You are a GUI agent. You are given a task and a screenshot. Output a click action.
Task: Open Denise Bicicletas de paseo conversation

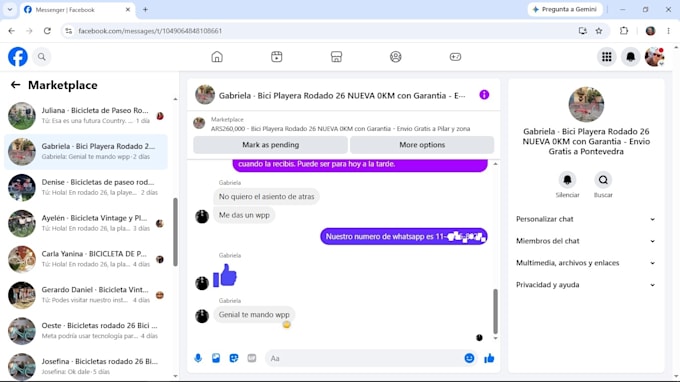click(86, 188)
